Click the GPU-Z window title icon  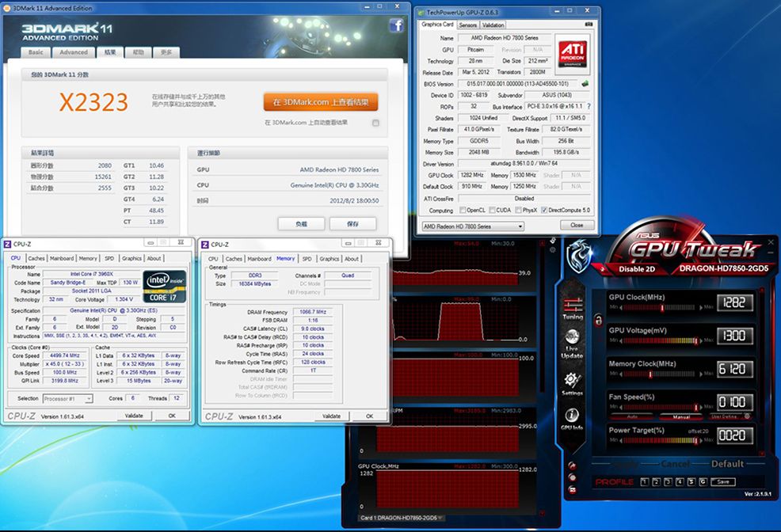tap(421, 12)
